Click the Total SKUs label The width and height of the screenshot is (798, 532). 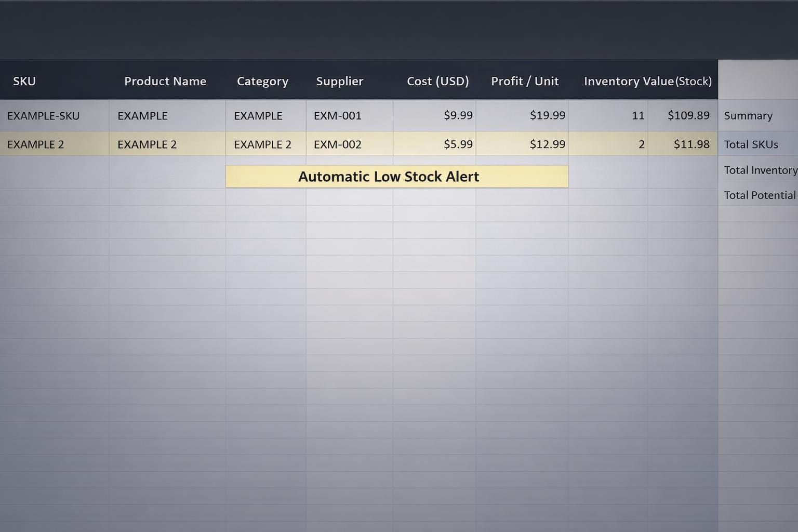[751, 144]
